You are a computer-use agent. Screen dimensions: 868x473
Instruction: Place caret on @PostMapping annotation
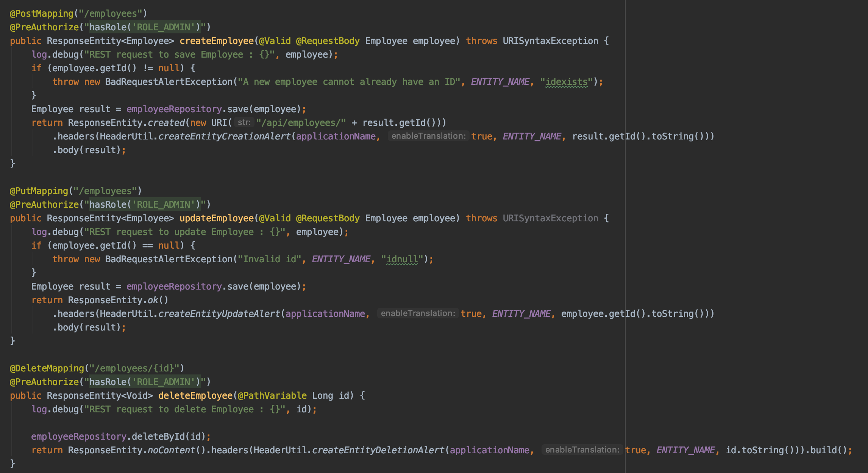[42, 14]
